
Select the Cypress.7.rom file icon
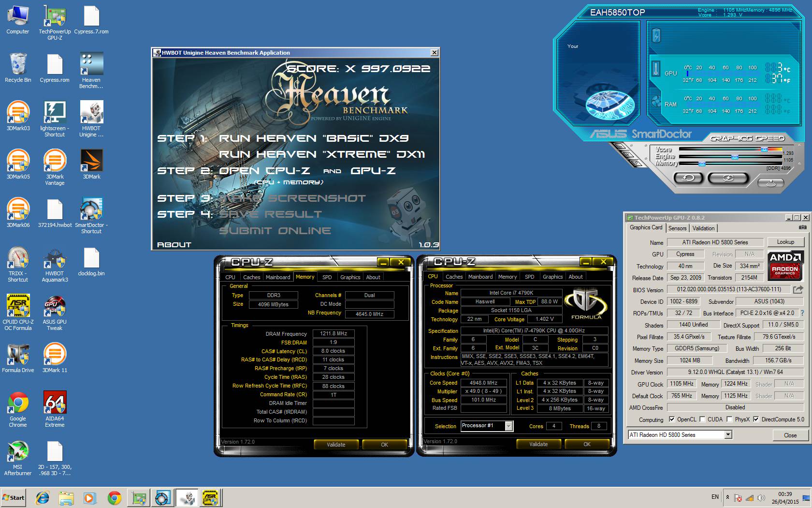point(91,20)
